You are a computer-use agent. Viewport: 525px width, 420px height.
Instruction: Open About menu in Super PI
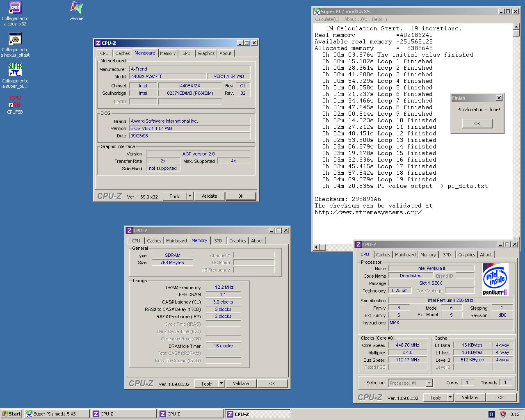click(356, 19)
